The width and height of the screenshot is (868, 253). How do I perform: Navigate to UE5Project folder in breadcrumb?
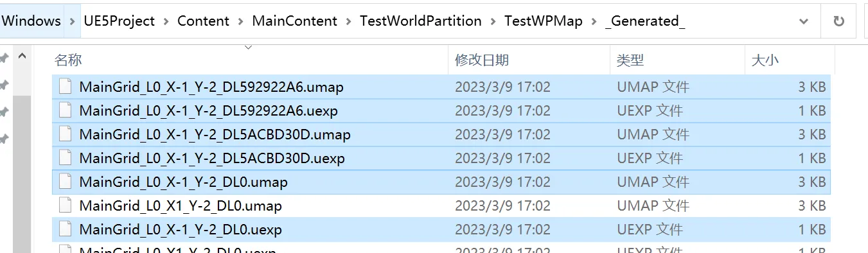pyautogui.click(x=120, y=21)
